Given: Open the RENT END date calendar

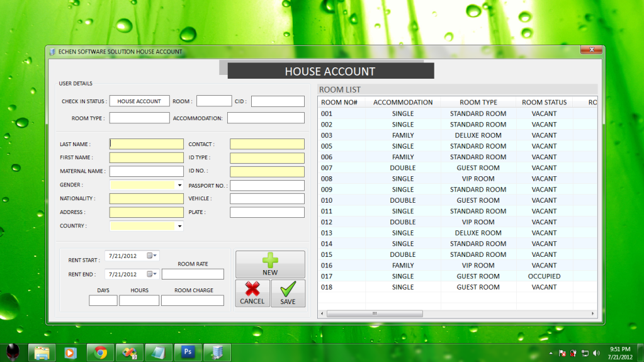Looking at the screenshot, I should tap(152, 274).
